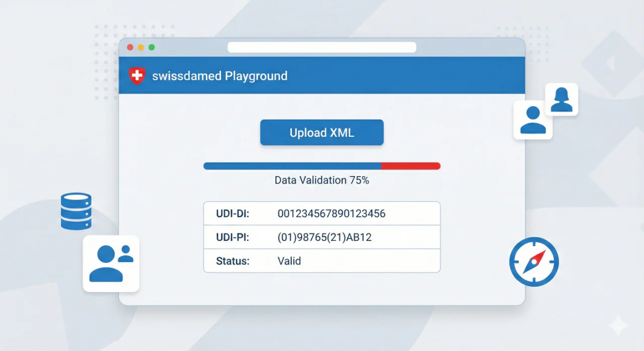The height and width of the screenshot is (351, 644).
Task: Open the two-person users icon card
Action: coord(111,264)
